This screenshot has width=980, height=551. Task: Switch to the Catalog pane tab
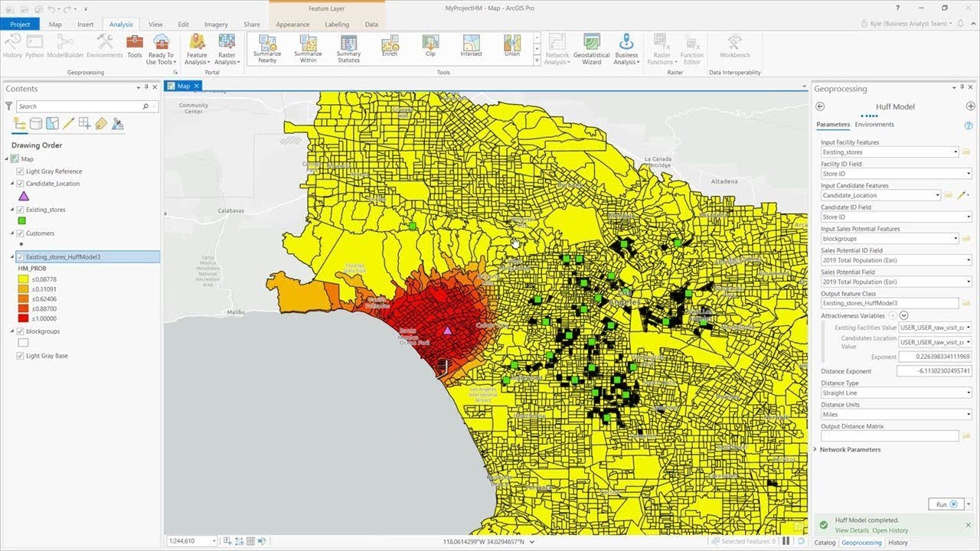(825, 543)
